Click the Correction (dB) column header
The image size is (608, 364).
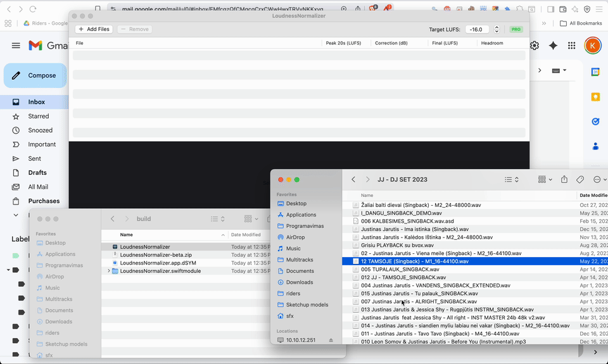(x=391, y=43)
